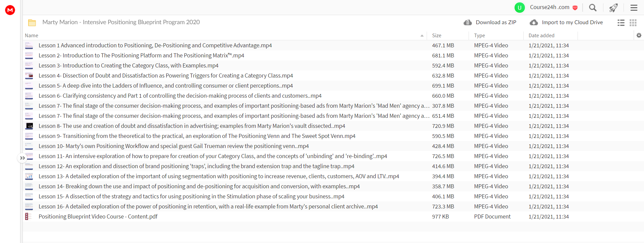Click the green U user avatar
The width and height of the screenshot is (644, 243).
[x=520, y=7]
